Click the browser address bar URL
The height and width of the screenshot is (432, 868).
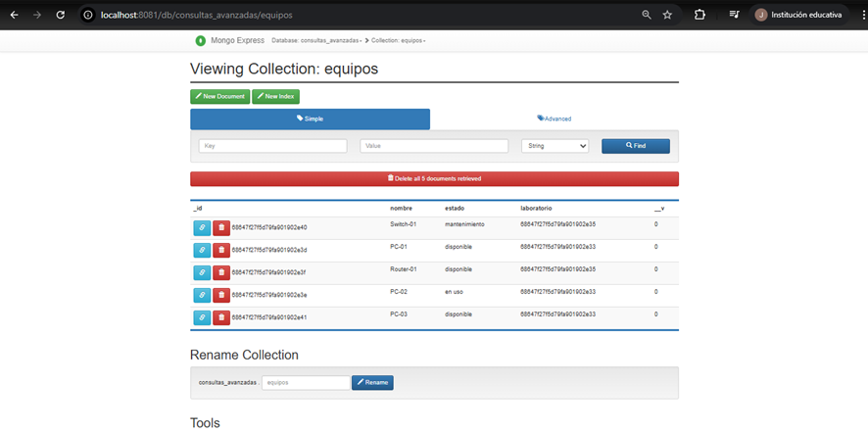point(197,15)
